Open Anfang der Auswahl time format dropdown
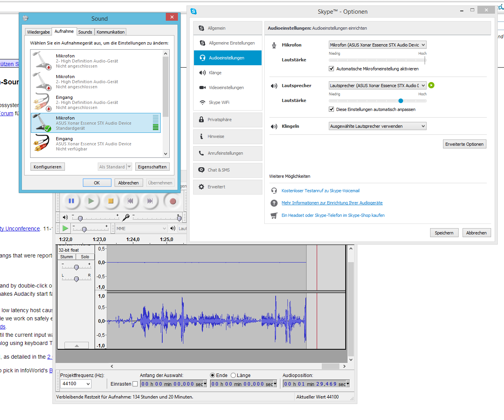 (205, 384)
